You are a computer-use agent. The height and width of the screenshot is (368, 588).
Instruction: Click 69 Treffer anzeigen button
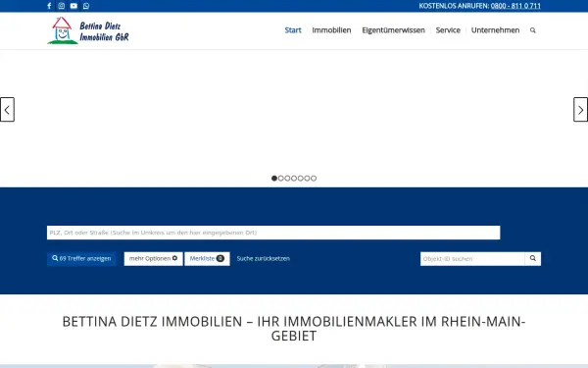[81, 259]
